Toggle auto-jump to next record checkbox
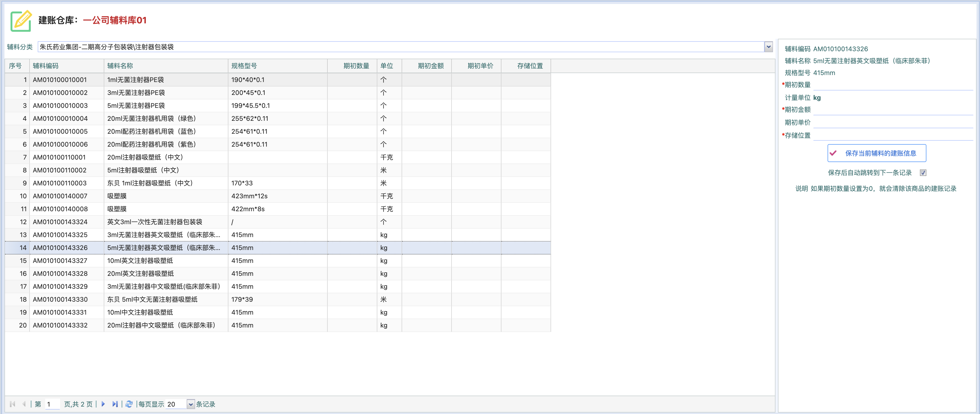980x414 pixels. (x=923, y=173)
